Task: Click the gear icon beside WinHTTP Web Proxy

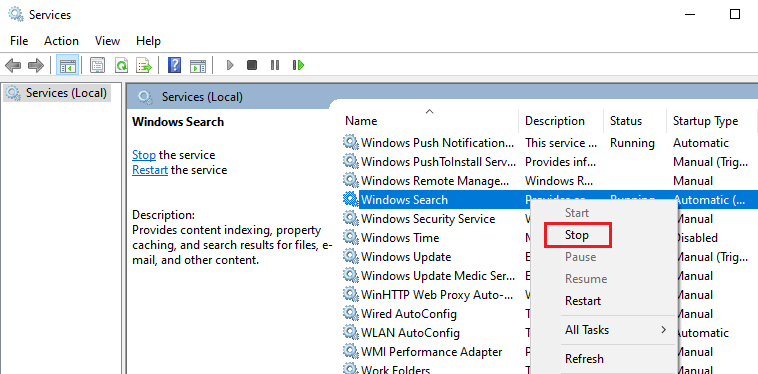Action: (350, 295)
